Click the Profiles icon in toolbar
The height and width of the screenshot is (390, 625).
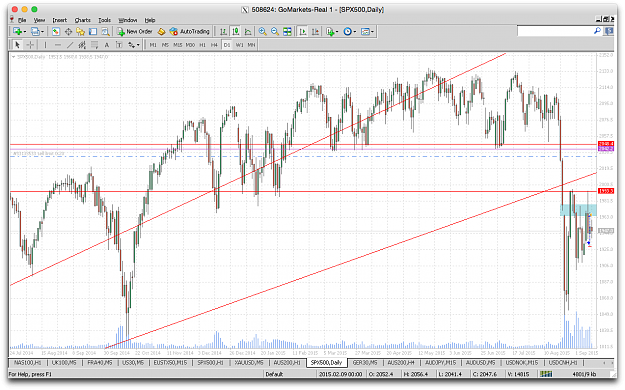(x=35, y=32)
